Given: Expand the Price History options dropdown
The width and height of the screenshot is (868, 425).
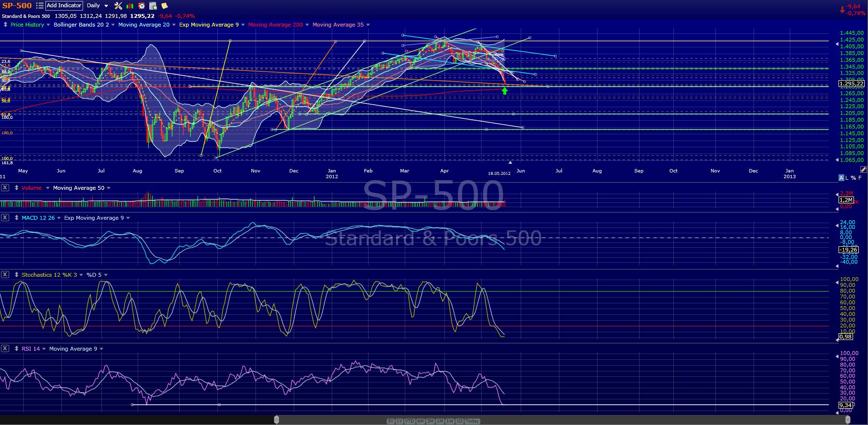Looking at the screenshot, I should (x=48, y=25).
